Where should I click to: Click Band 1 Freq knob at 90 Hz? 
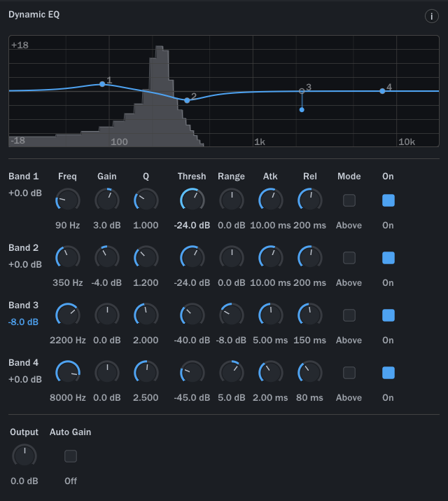(68, 200)
